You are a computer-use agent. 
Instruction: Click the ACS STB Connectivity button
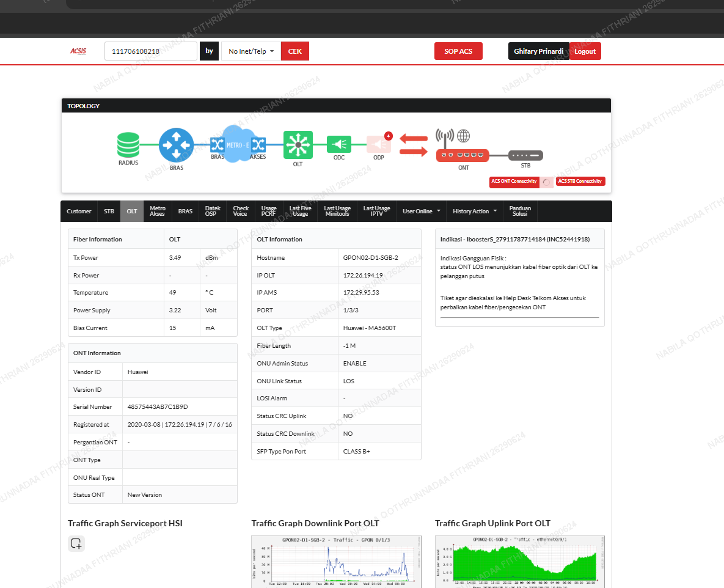pos(580,182)
